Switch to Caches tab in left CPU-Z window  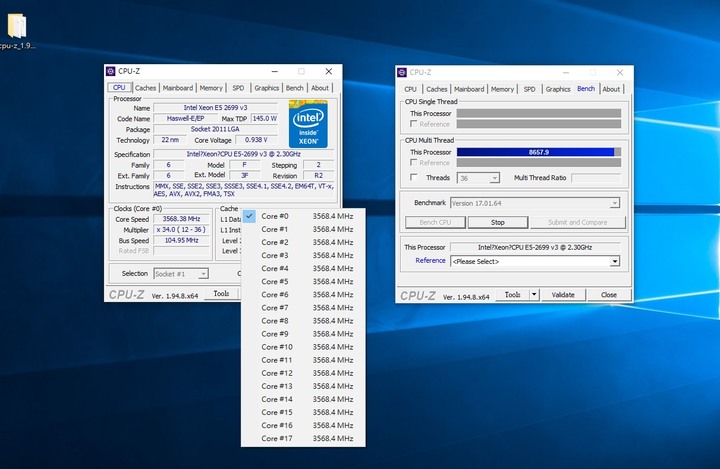[146, 88]
